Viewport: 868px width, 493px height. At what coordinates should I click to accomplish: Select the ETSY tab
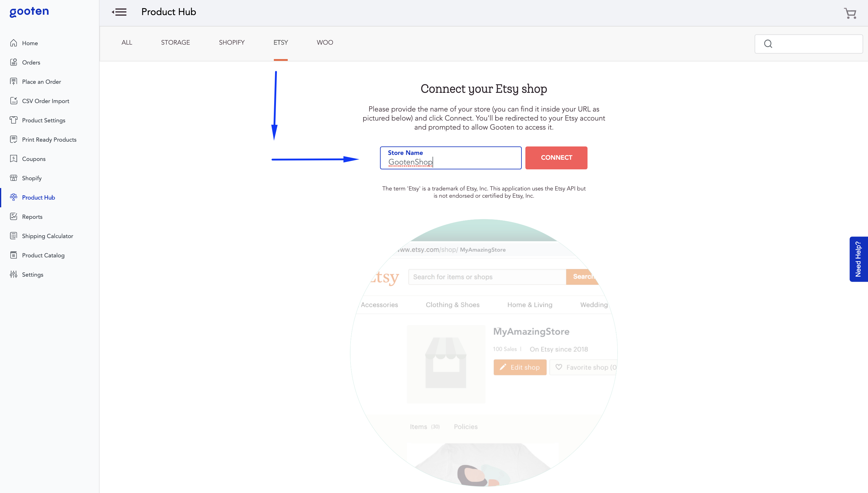280,43
